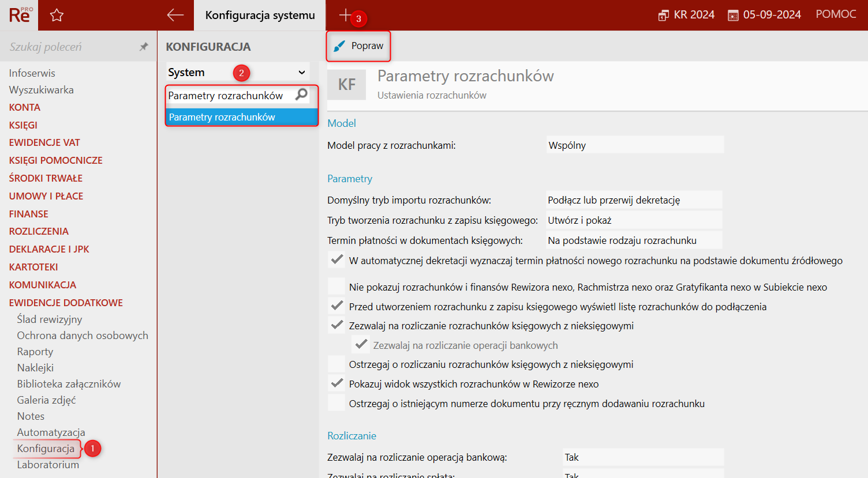Select Parametry rozrachunków in the results list
Viewport: 868px width, 478px height.
242,117
